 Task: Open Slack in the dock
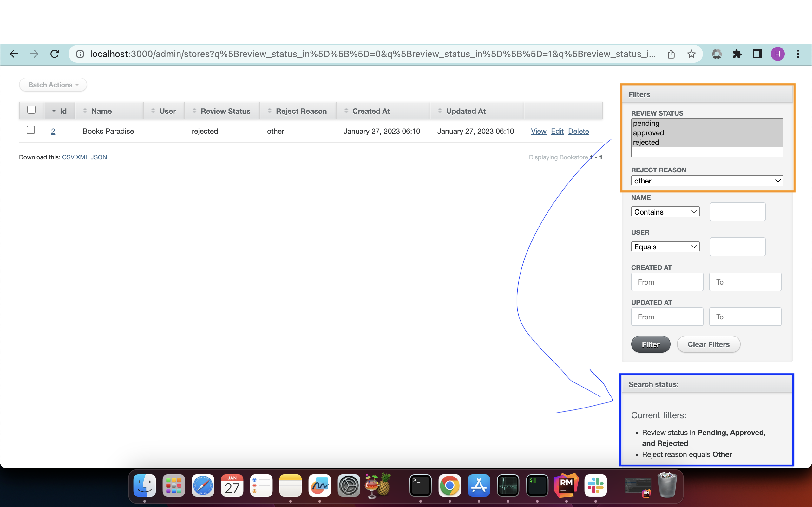[595, 485]
